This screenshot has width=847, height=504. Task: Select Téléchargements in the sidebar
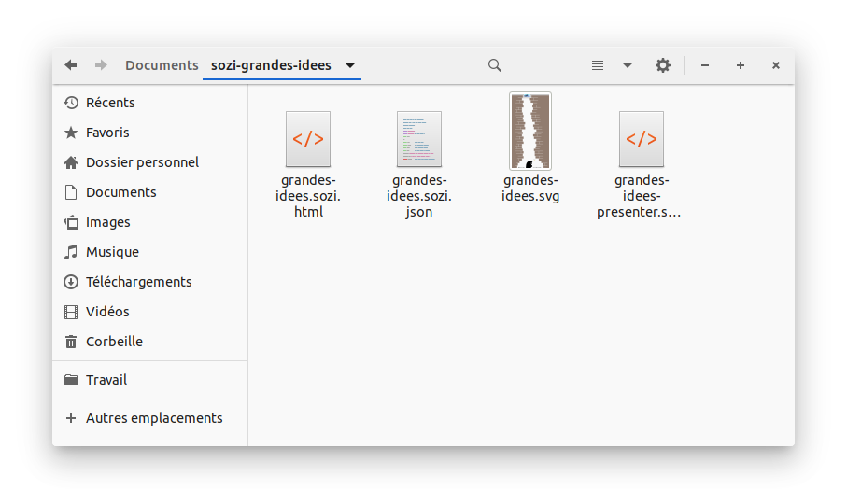(138, 282)
